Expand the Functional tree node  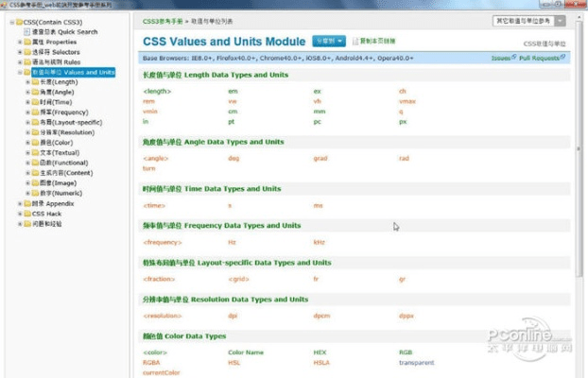click(x=27, y=163)
